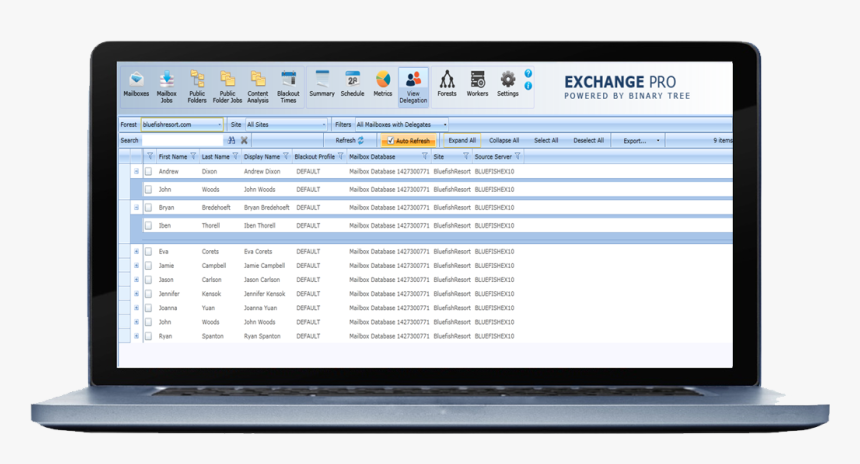Screen dimensions: 860x464
Task: Check the Joanna Yuan row checkbox
Action: [x=148, y=308]
